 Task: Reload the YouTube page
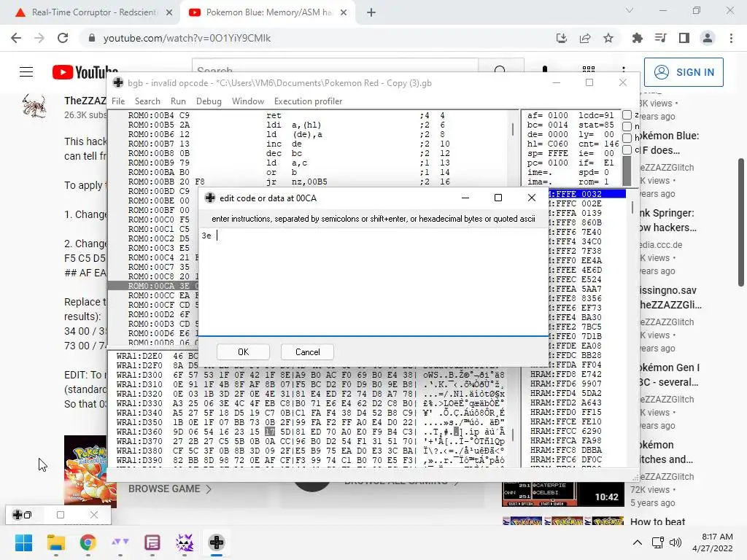point(63,38)
